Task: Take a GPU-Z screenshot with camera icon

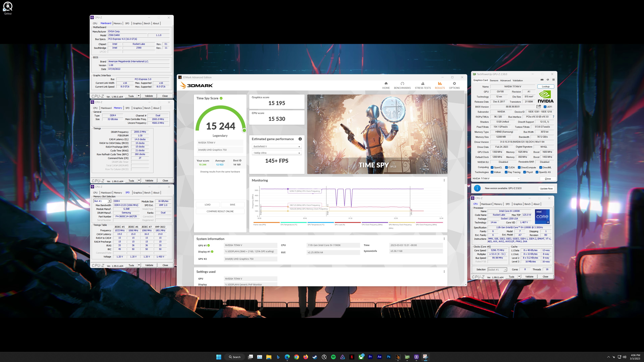Action: [x=542, y=80]
